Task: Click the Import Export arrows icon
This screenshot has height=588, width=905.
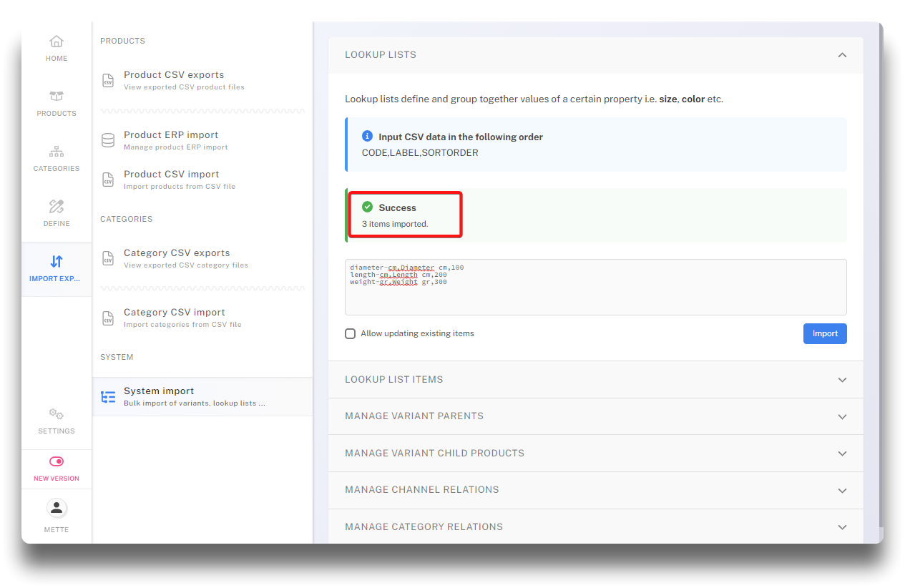Action: pyautogui.click(x=57, y=262)
